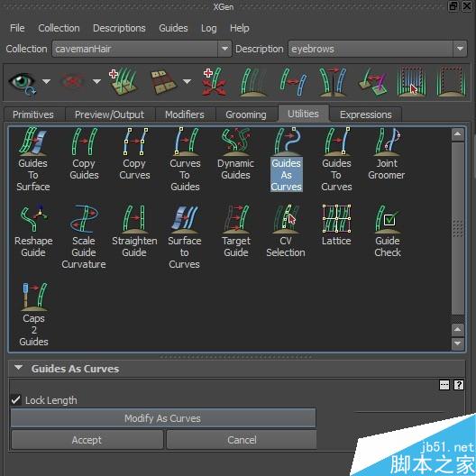Switch to the Primitives tab
The height and width of the screenshot is (476, 476).
(33, 114)
